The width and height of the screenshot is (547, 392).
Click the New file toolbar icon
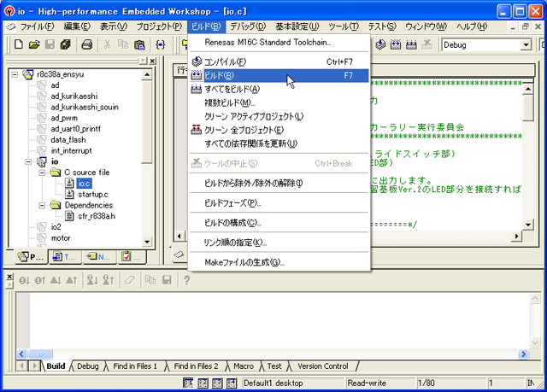[19, 44]
